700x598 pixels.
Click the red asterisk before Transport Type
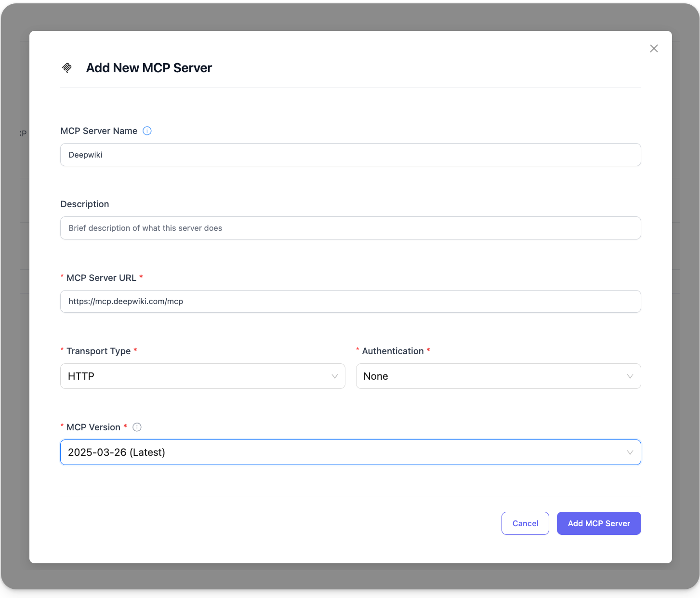(x=62, y=350)
